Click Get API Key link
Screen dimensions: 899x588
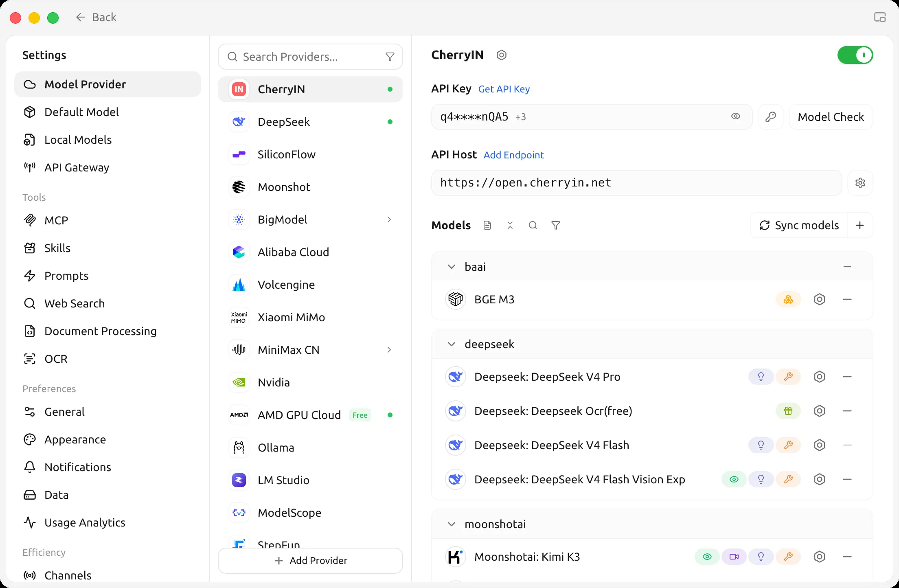coord(504,89)
